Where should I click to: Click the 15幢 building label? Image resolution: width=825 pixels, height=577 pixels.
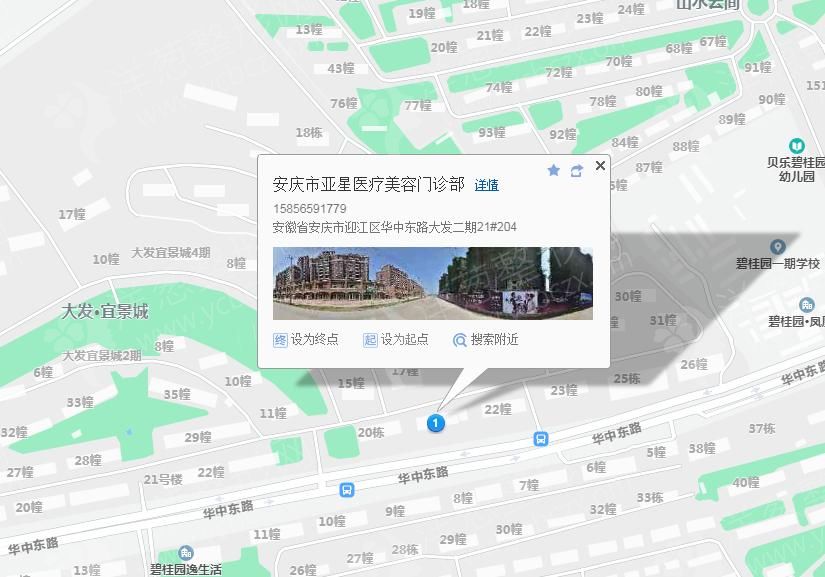tap(351, 383)
